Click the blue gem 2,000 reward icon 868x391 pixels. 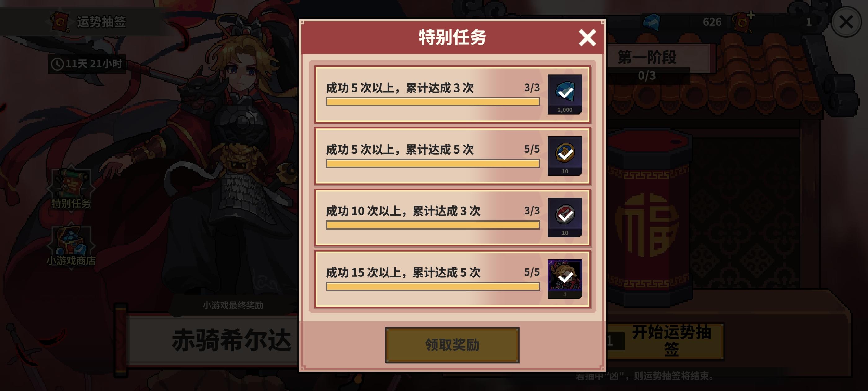565,94
